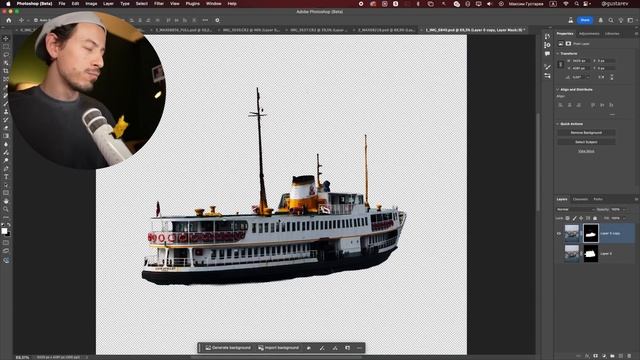Toggle the Quick Mask mode icon
Viewport: 640px width, 360px height.
click(x=6, y=243)
